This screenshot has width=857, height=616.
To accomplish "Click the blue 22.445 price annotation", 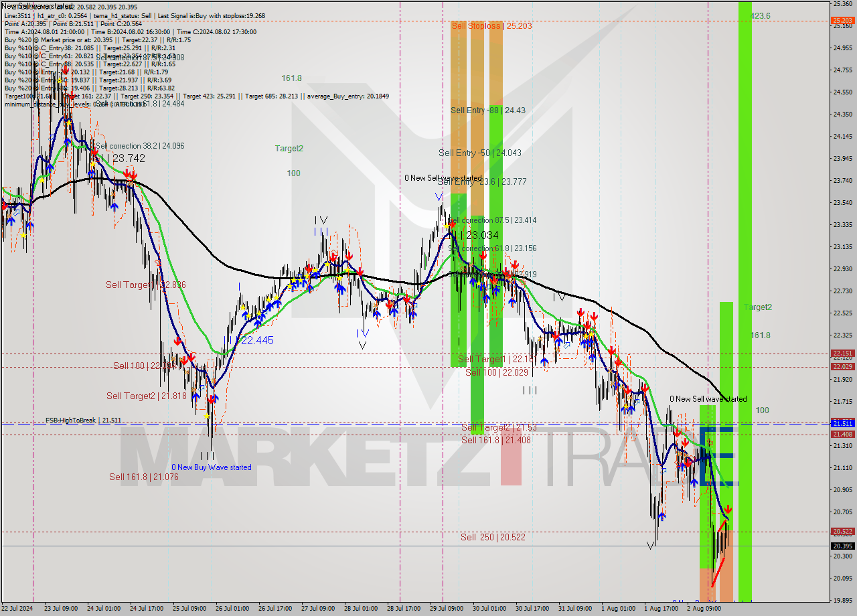I will pos(257,340).
